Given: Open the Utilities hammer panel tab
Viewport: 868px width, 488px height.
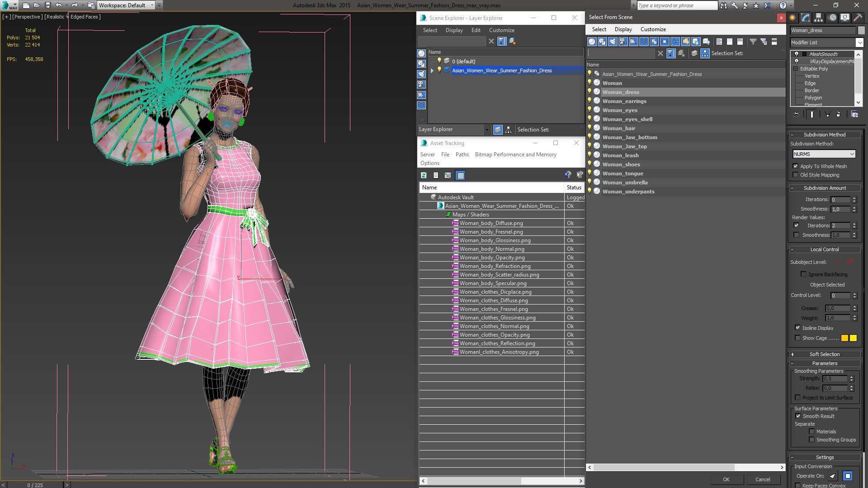Looking at the screenshot, I should [x=858, y=18].
